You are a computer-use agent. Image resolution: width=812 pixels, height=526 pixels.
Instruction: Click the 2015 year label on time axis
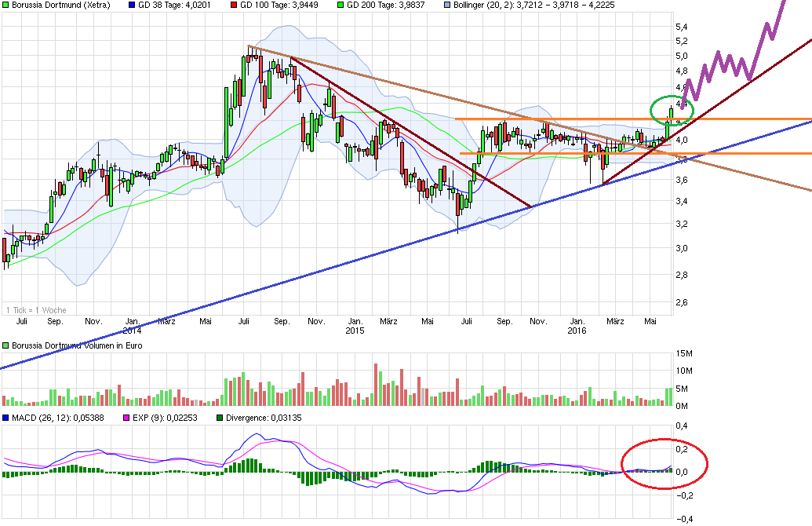pyautogui.click(x=355, y=331)
